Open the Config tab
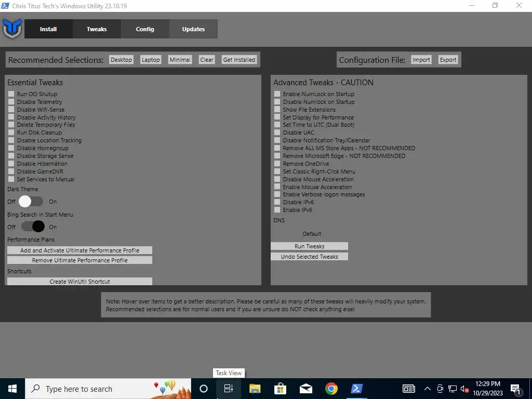This screenshot has height=399, width=532. 145,29
